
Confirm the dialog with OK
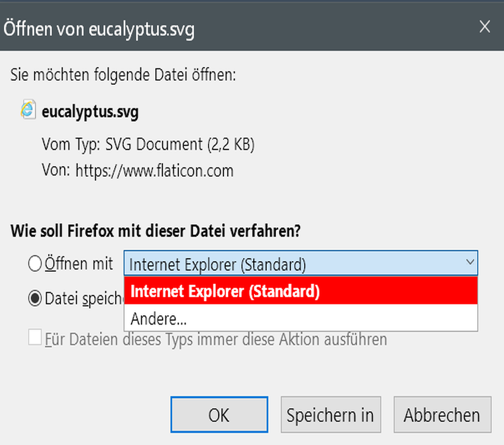219,415
